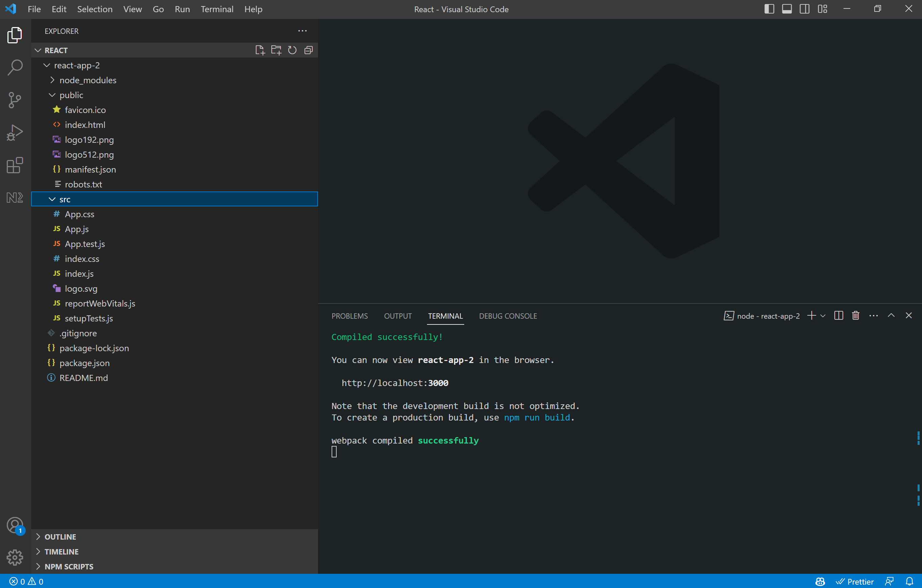Open the Run menu
Viewport: 922px width, 588px height.
(182, 9)
